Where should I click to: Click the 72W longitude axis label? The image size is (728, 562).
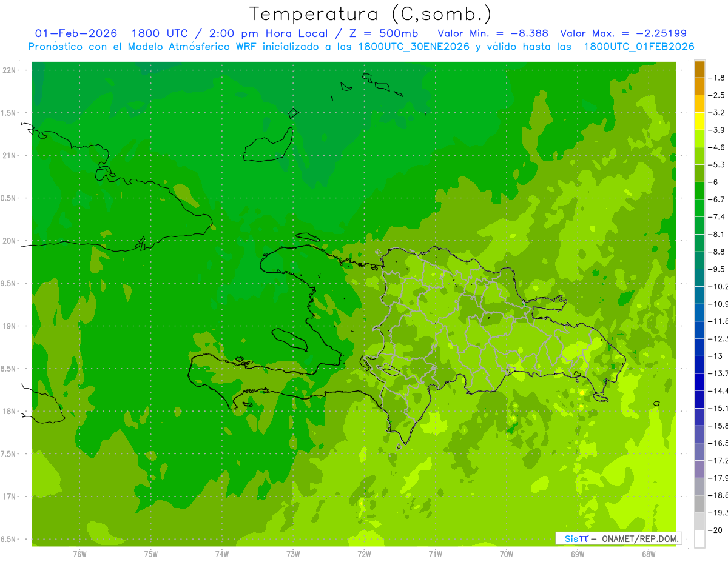tap(364, 554)
